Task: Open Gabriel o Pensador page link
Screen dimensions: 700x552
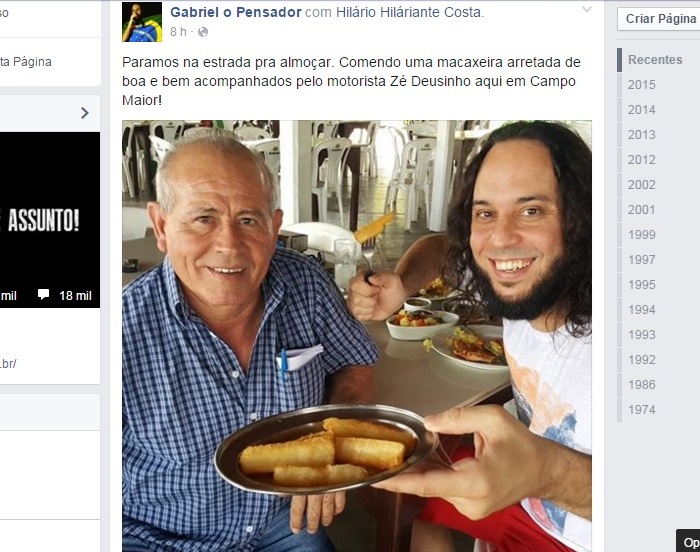Action: click(x=236, y=12)
